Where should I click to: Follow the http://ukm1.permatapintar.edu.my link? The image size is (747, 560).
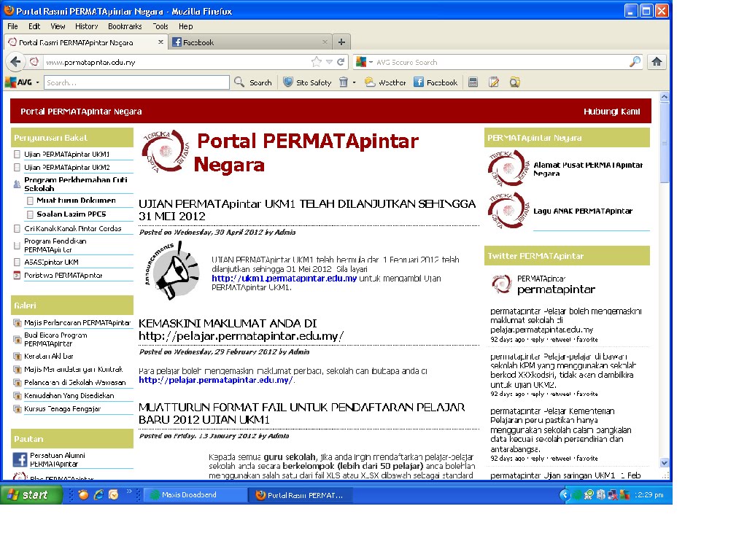pos(284,278)
